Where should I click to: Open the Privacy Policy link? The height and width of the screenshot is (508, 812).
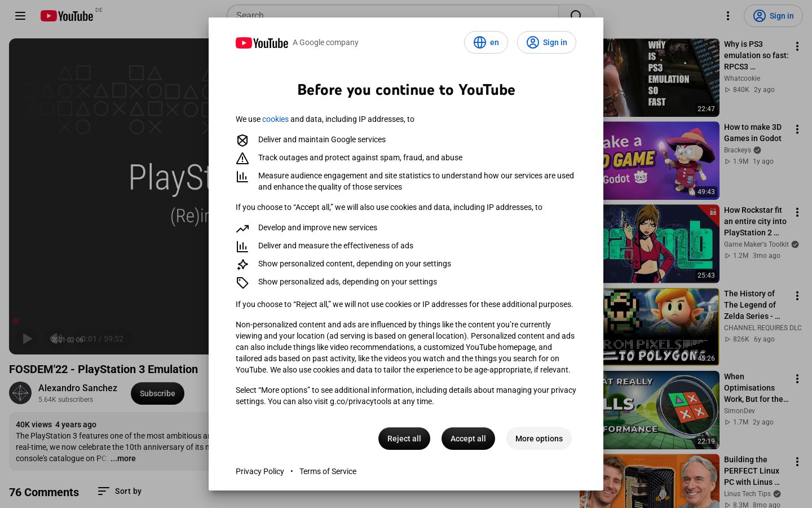(x=260, y=471)
